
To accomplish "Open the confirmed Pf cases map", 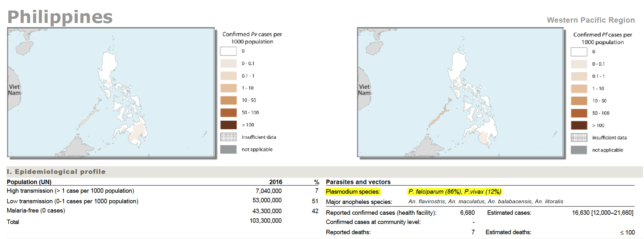I will pos(460,93).
